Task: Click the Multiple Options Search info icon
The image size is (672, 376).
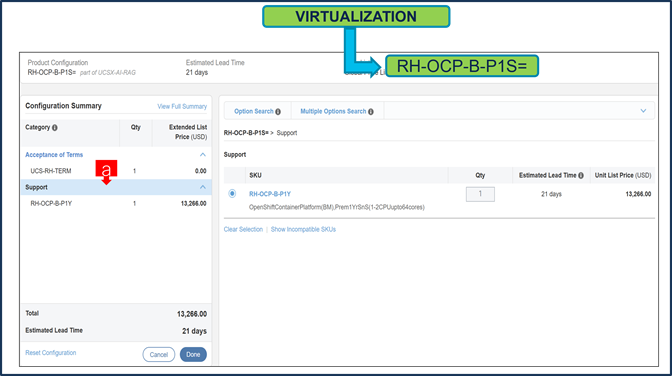Action: [x=371, y=111]
